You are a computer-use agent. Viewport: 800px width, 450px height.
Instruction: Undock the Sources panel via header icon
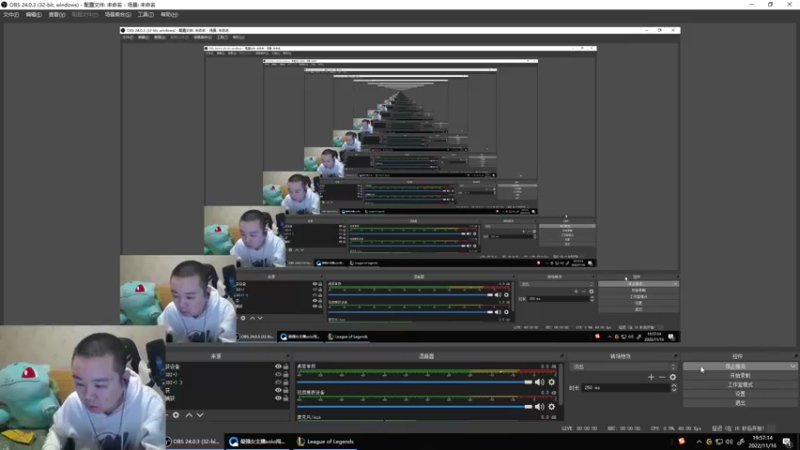[287, 356]
